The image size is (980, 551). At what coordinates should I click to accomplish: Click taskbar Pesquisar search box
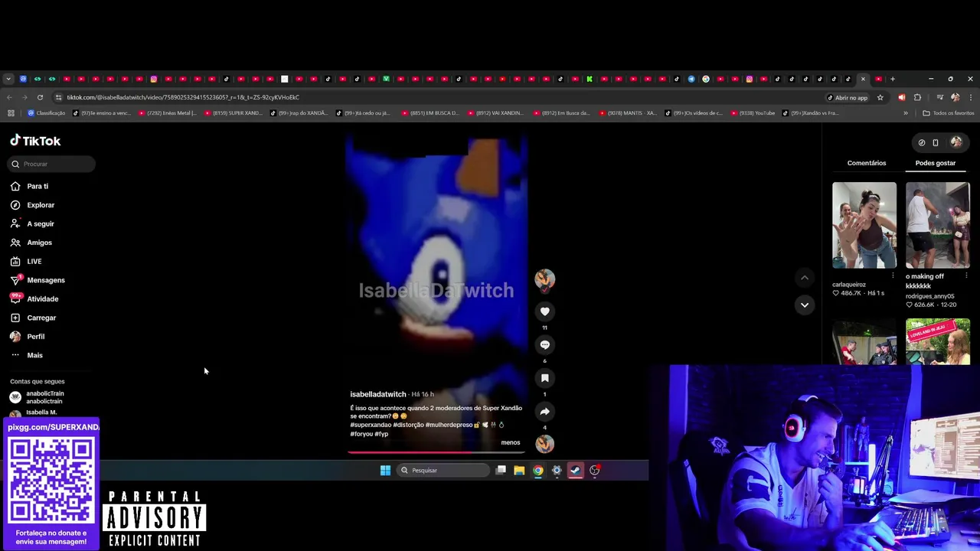[443, 470]
